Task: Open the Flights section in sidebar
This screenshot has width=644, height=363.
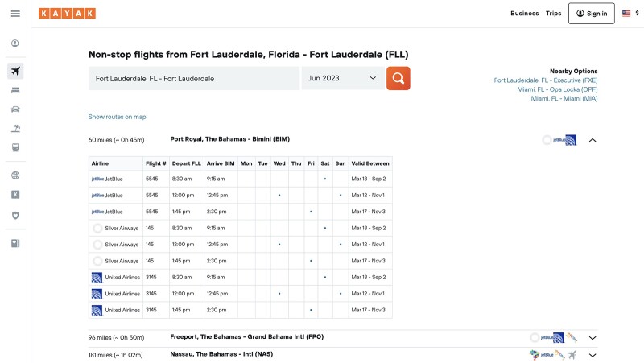Action: point(15,71)
